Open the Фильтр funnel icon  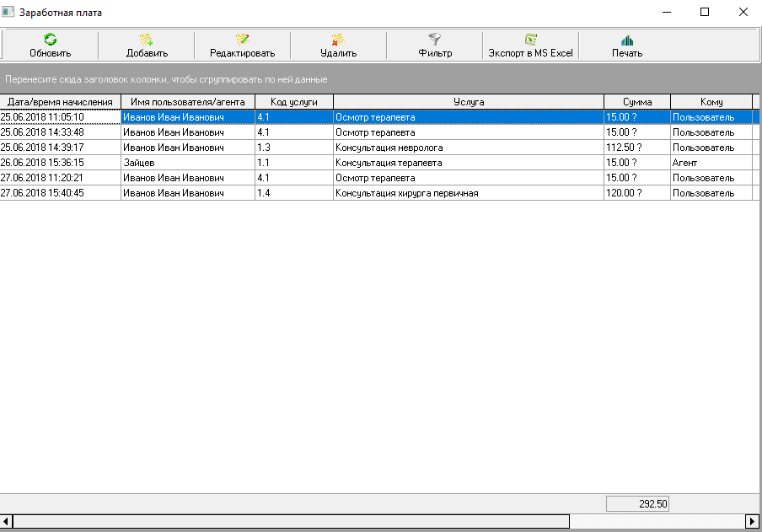(435, 40)
